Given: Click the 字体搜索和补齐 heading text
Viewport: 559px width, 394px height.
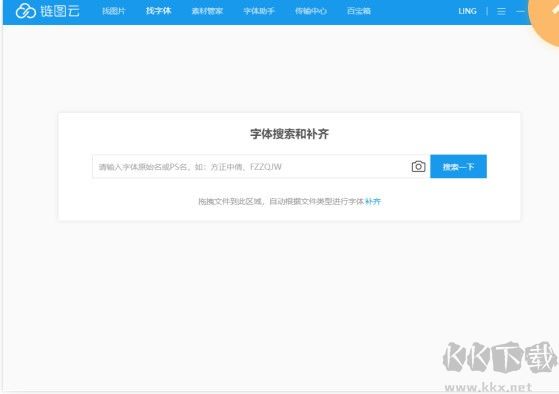Looking at the screenshot, I should pyautogui.click(x=289, y=134).
